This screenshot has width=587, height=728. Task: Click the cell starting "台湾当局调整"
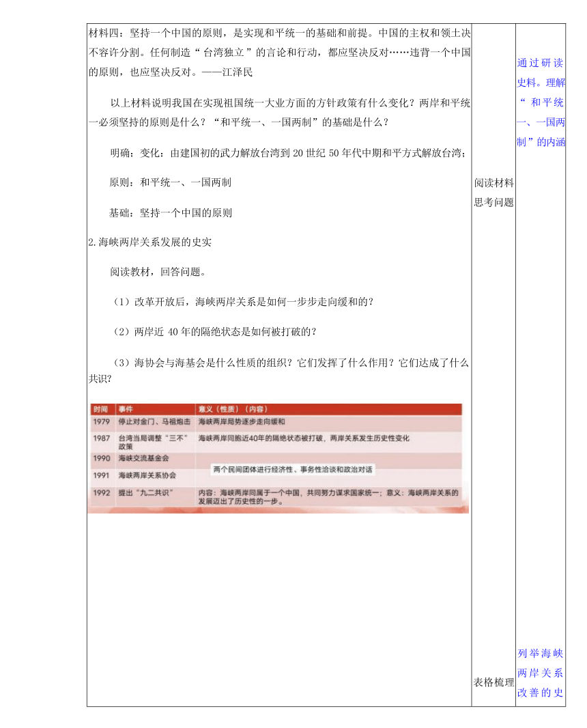tap(153, 442)
